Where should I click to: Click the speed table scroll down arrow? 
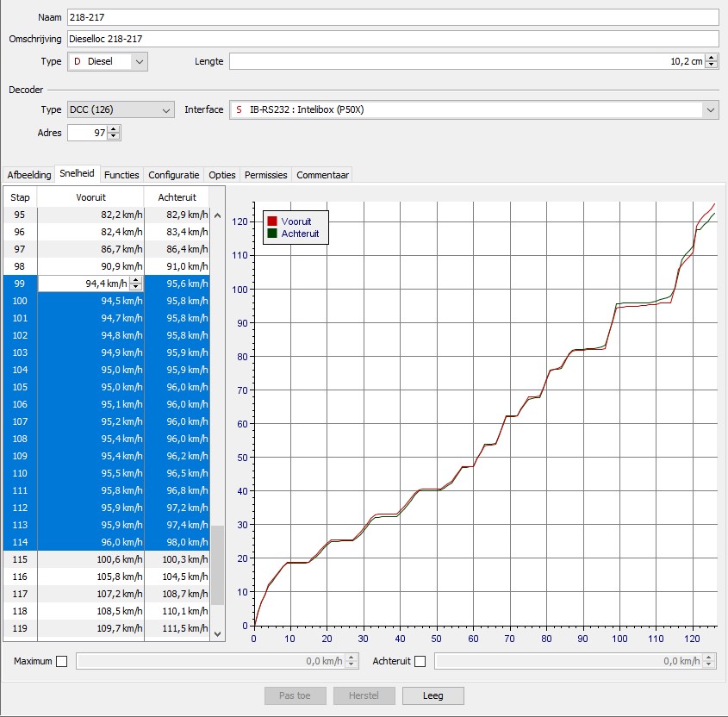click(217, 634)
